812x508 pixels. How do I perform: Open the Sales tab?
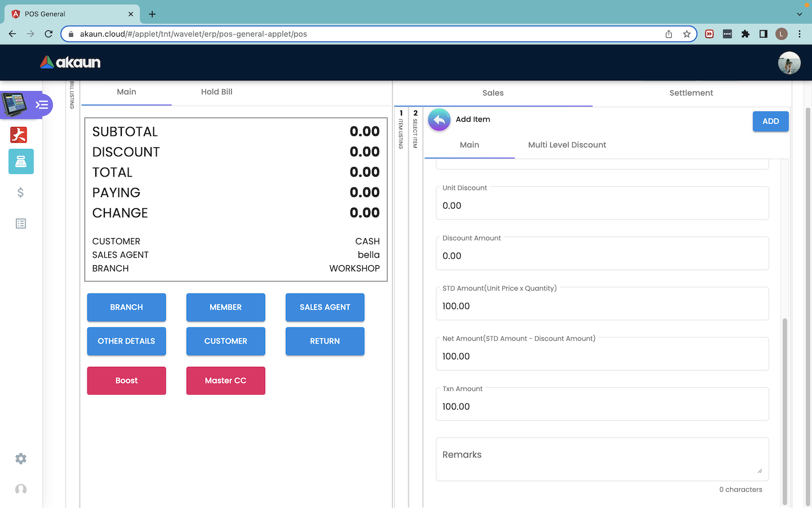click(x=493, y=93)
